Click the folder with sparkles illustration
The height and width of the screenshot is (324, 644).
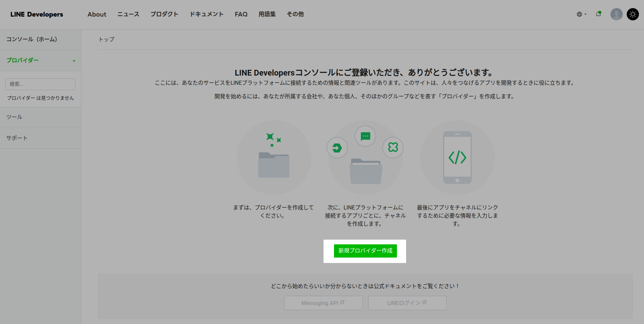click(274, 158)
